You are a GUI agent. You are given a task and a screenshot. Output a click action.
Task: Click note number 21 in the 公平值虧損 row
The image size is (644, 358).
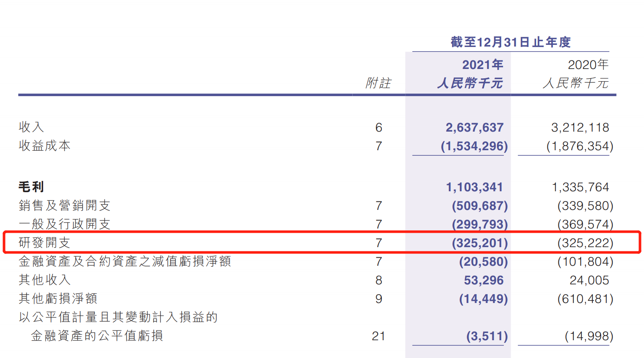click(379, 336)
